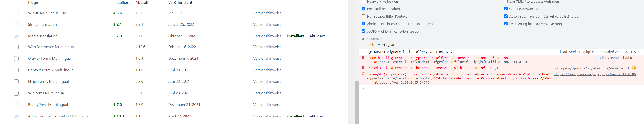Image resolution: width=644 pixels, height=124 pixels.
Task: Open Versionshinweise for Gravity Forms Multilingual
Action: pos(267,58)
